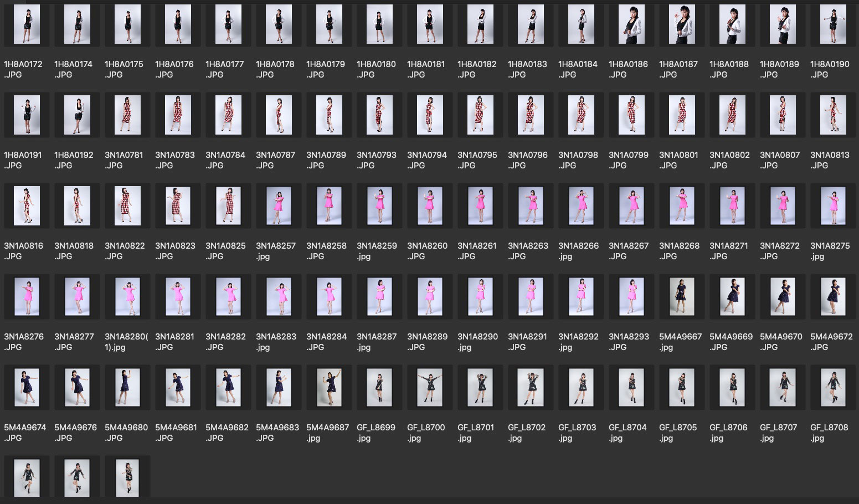Select the 5M4A9674.JPG thumbnail
Viewport: 859px width, 504px height.
(27, 388)
